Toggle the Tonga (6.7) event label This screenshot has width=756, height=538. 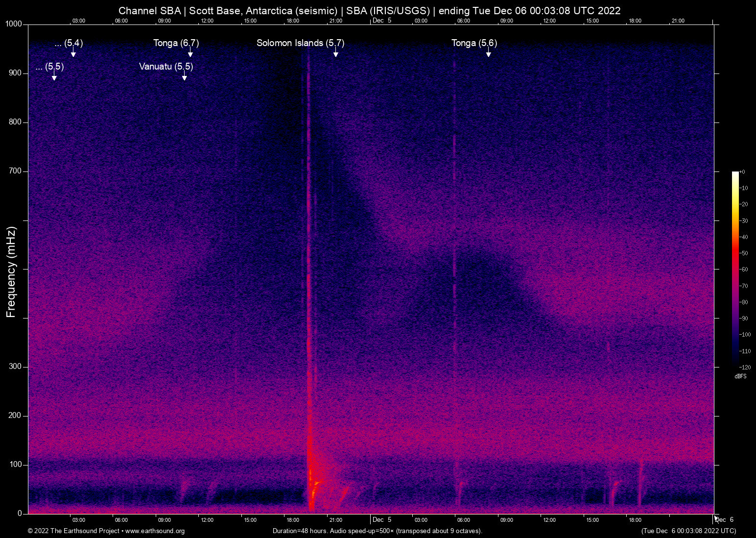pyautogui.click(x=176, y=43)
